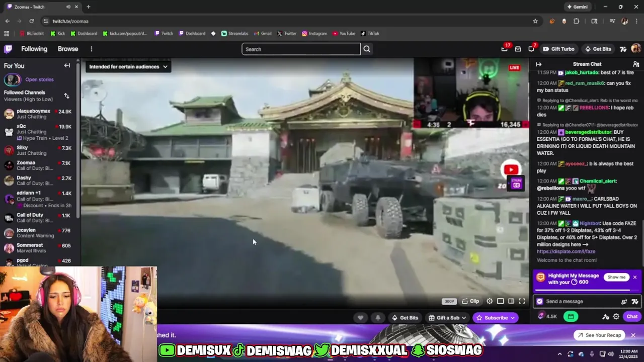Expand 'Intended for certain audiences' dropdown
The height and width of the screenshot is (362, 644).
[x=128, y=66]
